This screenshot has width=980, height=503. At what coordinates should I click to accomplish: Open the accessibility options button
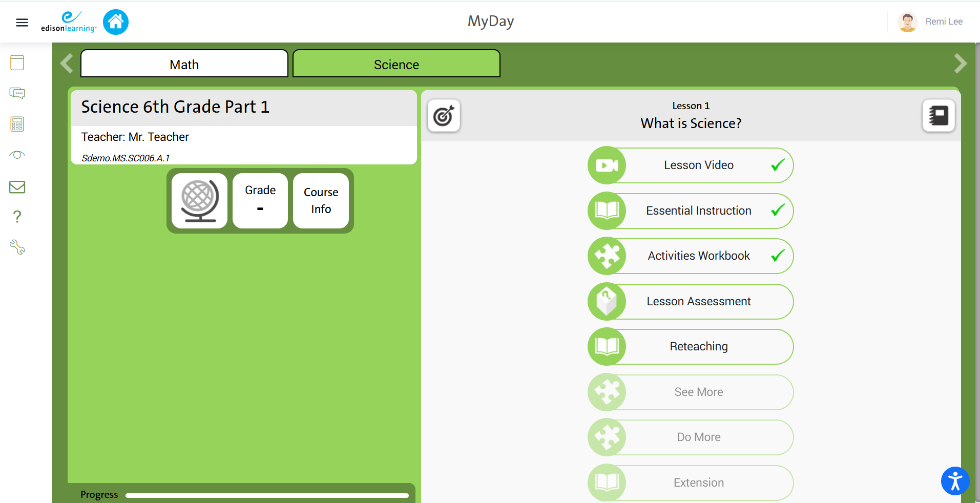955,480
